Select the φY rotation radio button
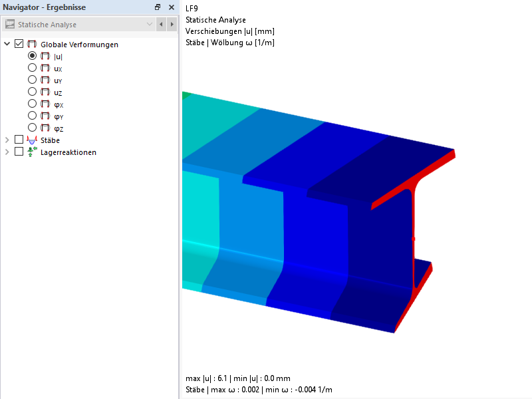532x399 pixels. click(x=32, y=115)
